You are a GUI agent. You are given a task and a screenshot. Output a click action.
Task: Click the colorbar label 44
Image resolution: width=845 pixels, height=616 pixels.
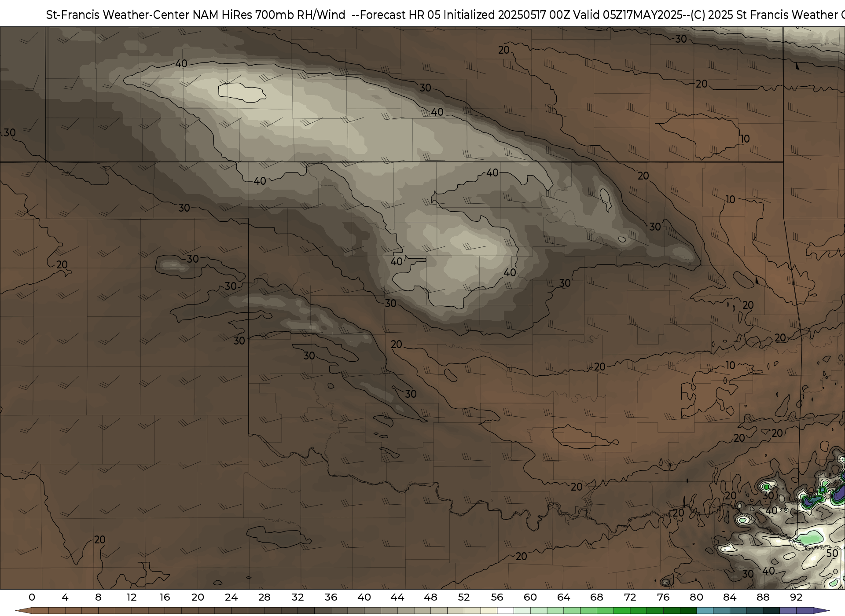click(x=397, y=597)
